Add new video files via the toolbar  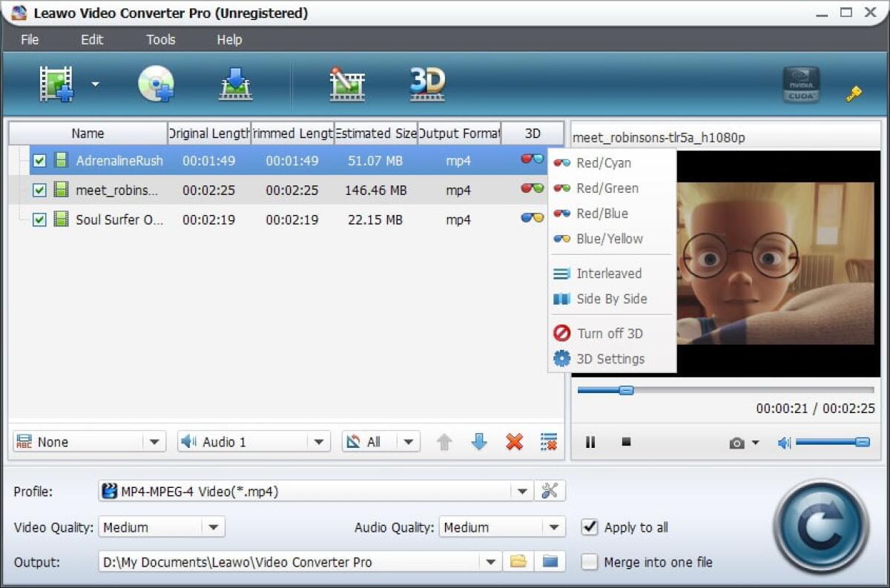(56, 82)
